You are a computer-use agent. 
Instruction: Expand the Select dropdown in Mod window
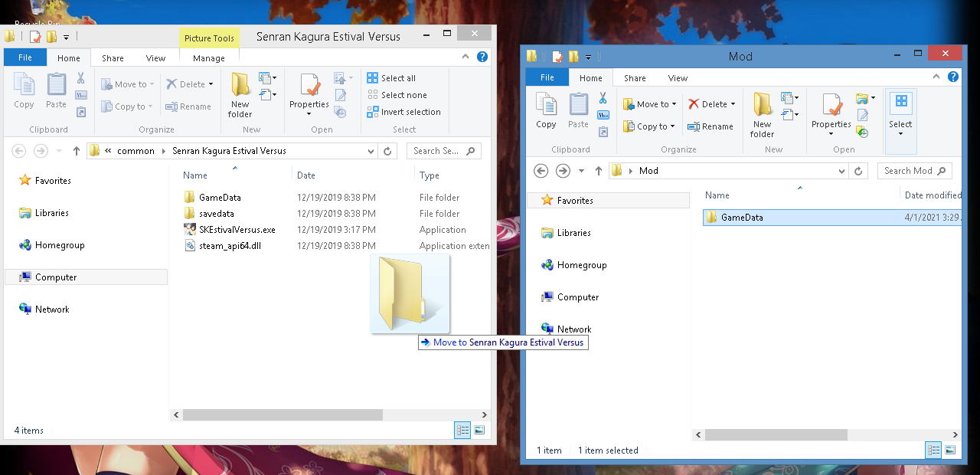click(x=900, y=134)
